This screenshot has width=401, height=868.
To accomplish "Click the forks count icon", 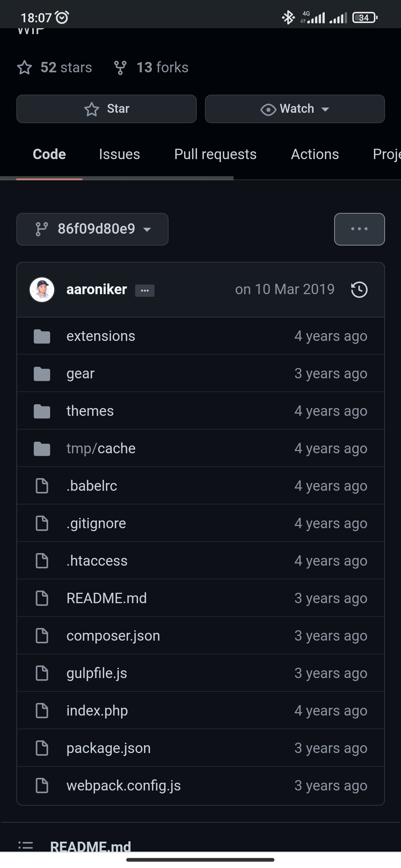I will coord(120,68).
